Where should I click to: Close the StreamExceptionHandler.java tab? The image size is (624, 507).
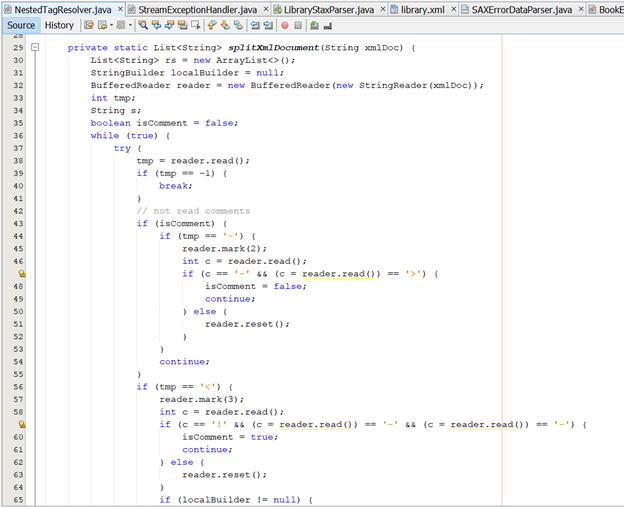266,9
